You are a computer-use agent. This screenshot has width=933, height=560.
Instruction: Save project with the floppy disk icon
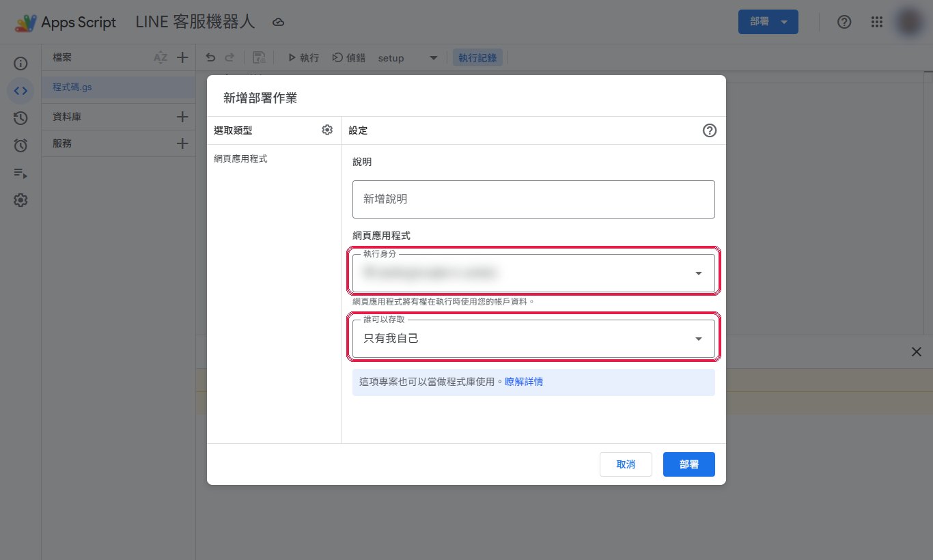coord(259,58)
